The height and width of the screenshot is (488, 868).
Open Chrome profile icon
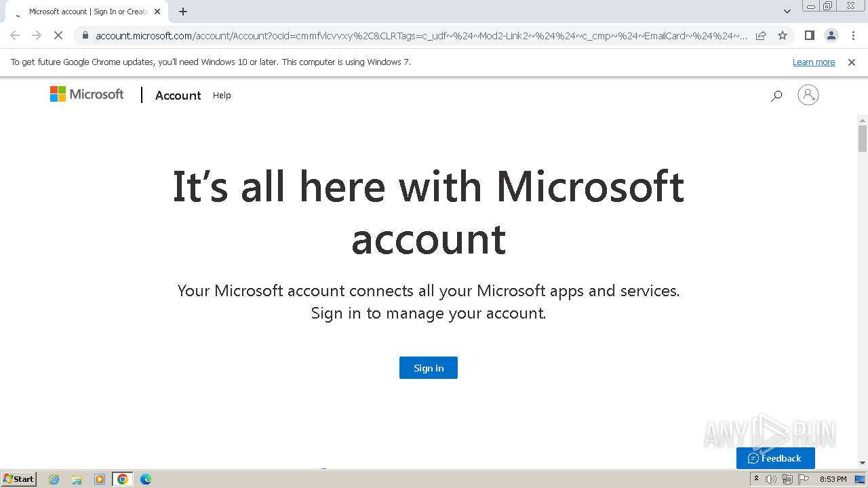click(831, 35)
